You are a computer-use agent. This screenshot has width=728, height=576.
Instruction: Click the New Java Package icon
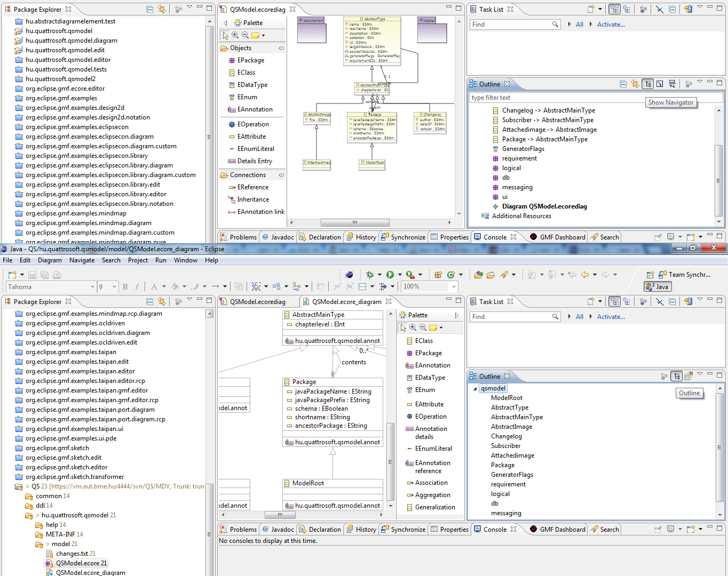pos(438,275)
